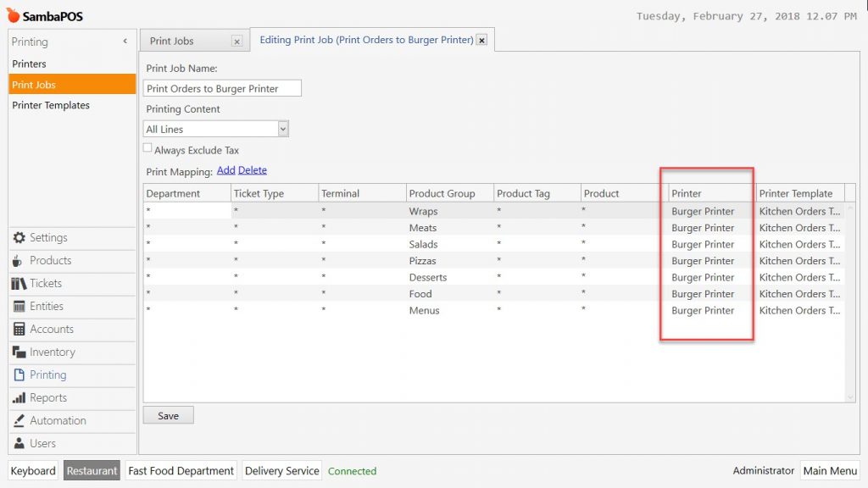
Task: Click Kitchen Orders template in the Menus row
Action: tap(800, 311)
